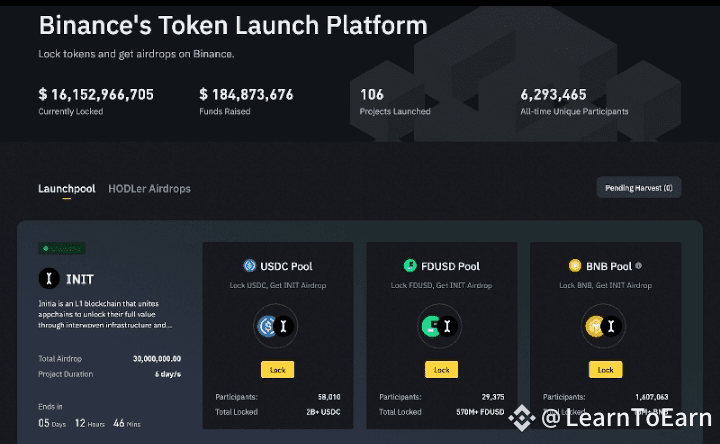720x444 pixels.
Task: Click the $ 184,873,676 Funds Raised figure
Action: tap(246, 95)
